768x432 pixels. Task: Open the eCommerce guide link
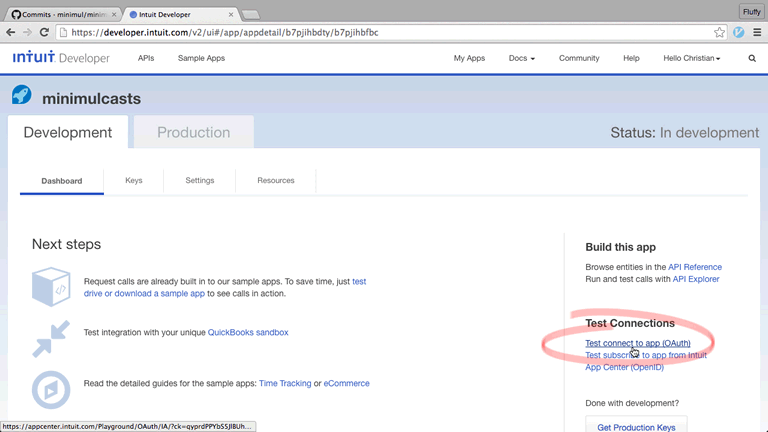[x=346, y=383]
